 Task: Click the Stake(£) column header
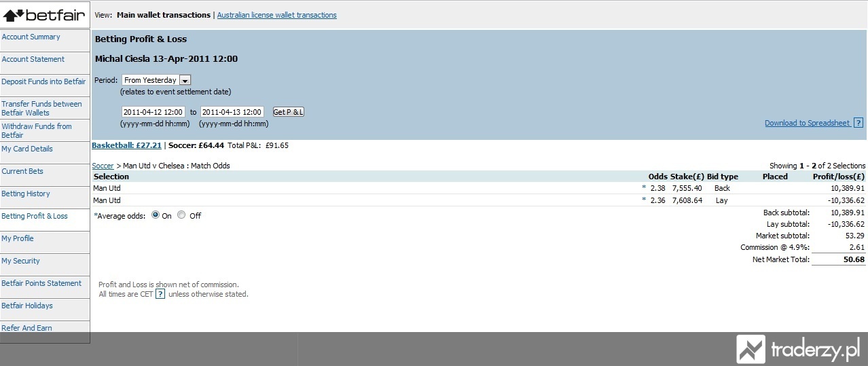point(687,177)
